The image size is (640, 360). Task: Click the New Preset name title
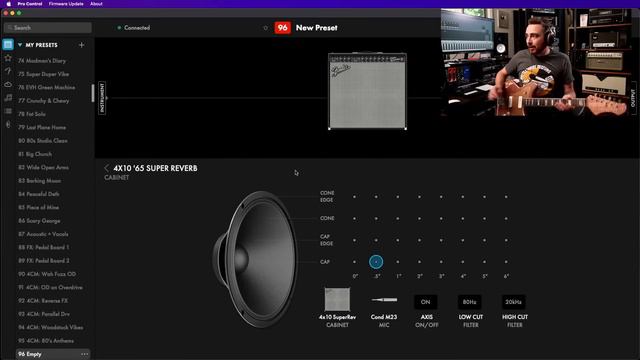316,28
